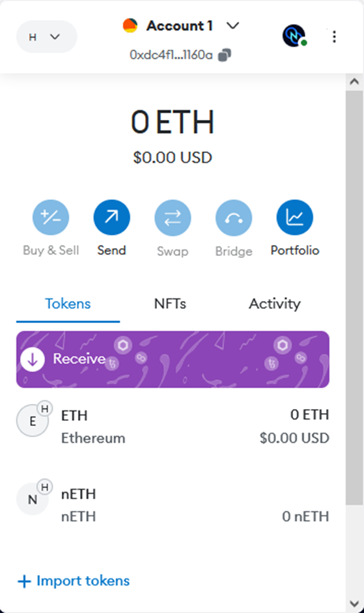Viewport: 364px width, 613px height.
Task: Click the Send arrow icon
Action: (x=112, y=218)
